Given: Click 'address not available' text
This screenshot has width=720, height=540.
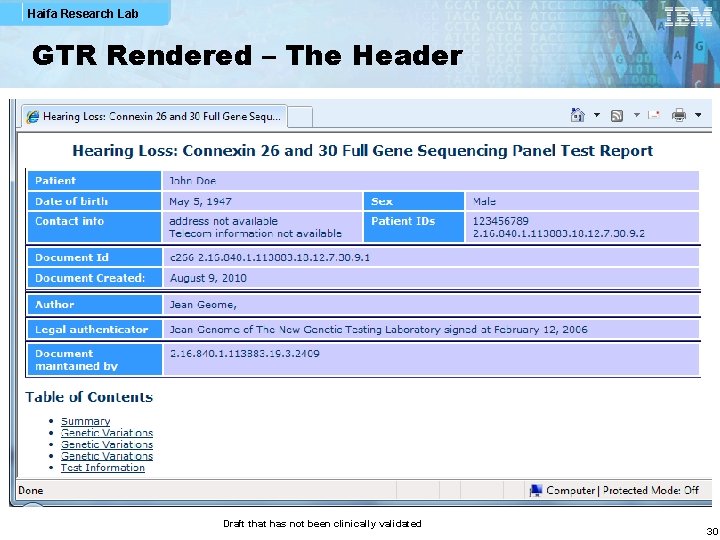Looking at the screenshot, I should pos(223,221).
